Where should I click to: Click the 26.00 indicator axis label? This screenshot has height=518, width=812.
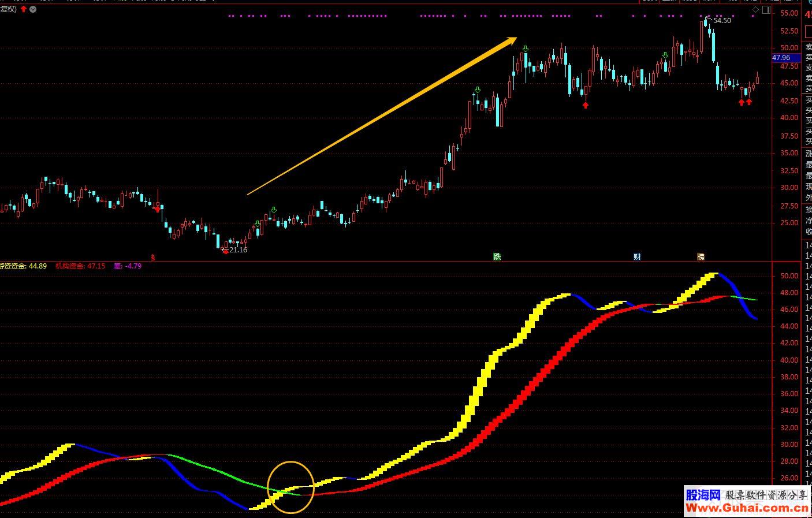click(x=789, y=478)
